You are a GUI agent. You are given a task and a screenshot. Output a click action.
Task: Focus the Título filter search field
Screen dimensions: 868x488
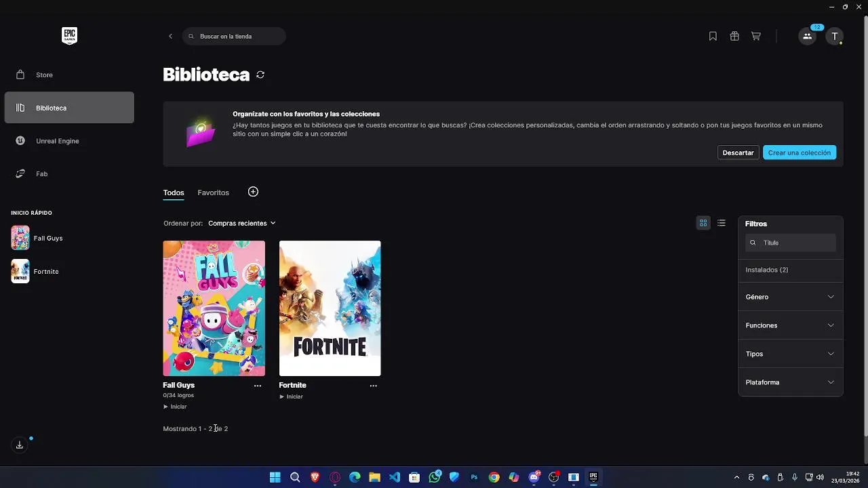(791, 243)
